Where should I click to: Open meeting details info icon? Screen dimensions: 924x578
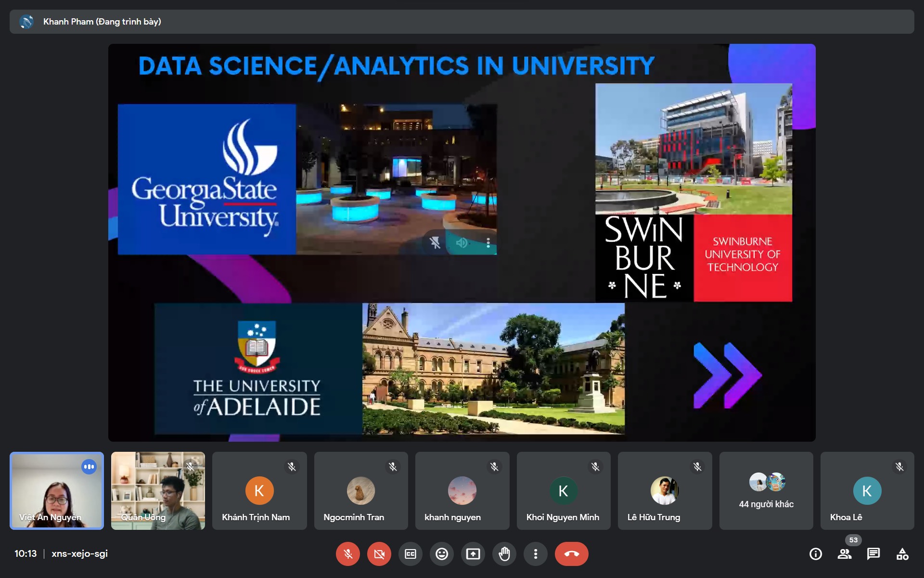[x=816, y=554]
